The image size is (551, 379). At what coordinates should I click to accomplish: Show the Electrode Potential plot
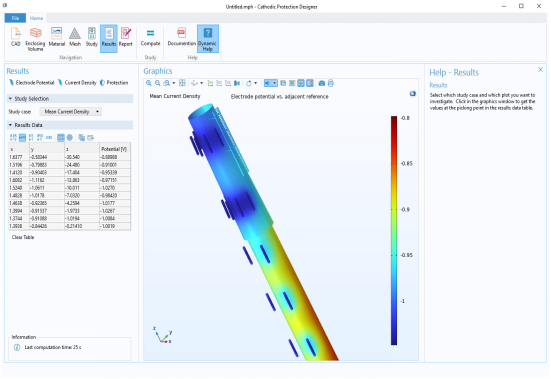point(32,83)
